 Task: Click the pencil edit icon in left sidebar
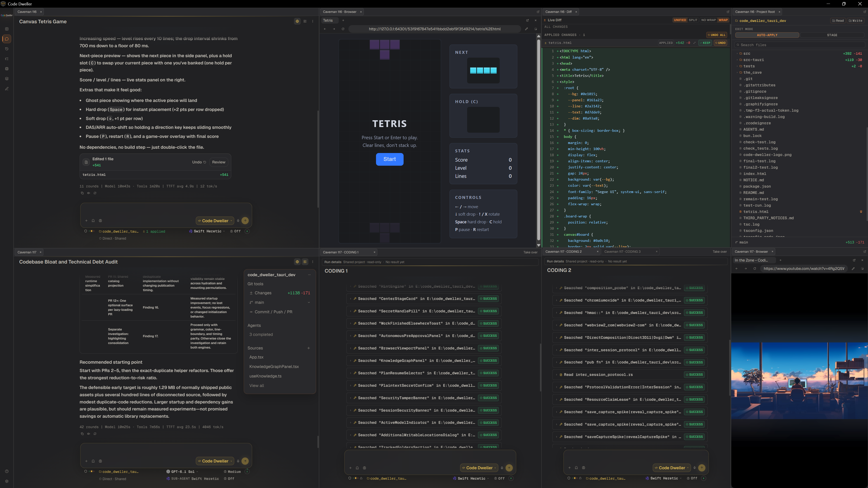7,89
